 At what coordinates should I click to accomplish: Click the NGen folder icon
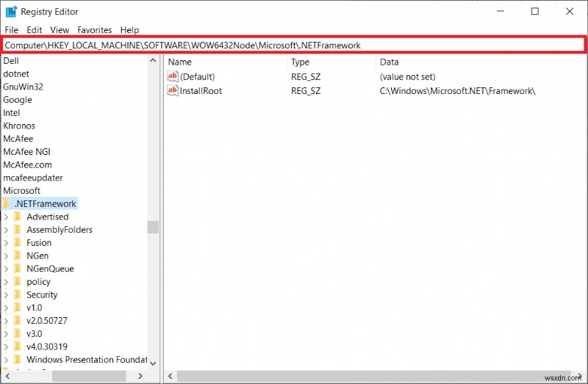coord(17,256)
